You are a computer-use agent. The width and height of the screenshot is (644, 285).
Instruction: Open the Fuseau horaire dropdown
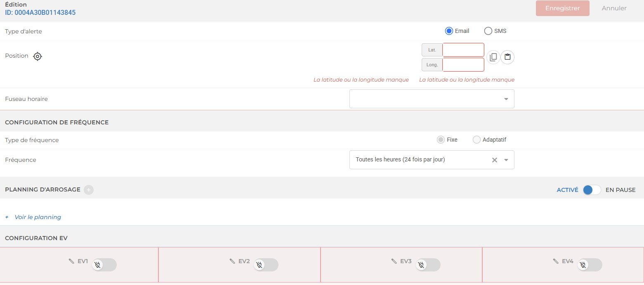pos(432,99)
